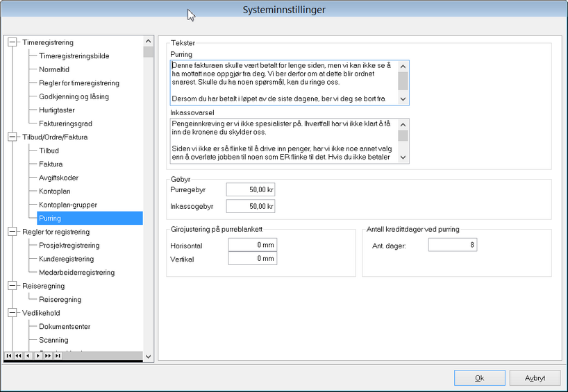
Task: Select Faktura in the tree
Action: 51,164
